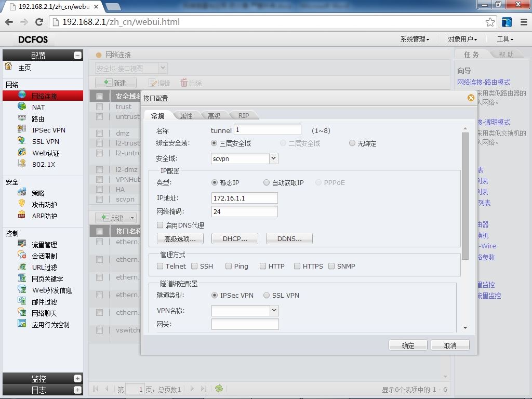Select 三层安全域 radio button
The height and width of the screenshot is (399, 532).
point(214,143)
